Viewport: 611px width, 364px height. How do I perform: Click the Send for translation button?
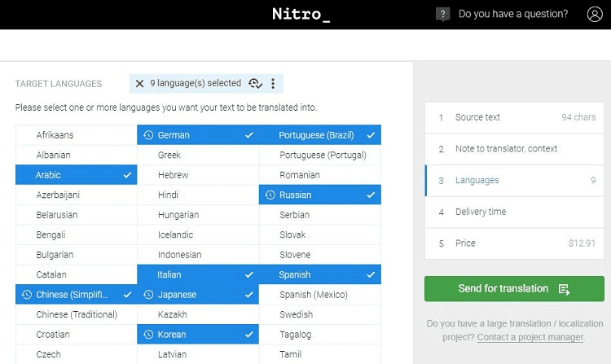tap(514, 289)
